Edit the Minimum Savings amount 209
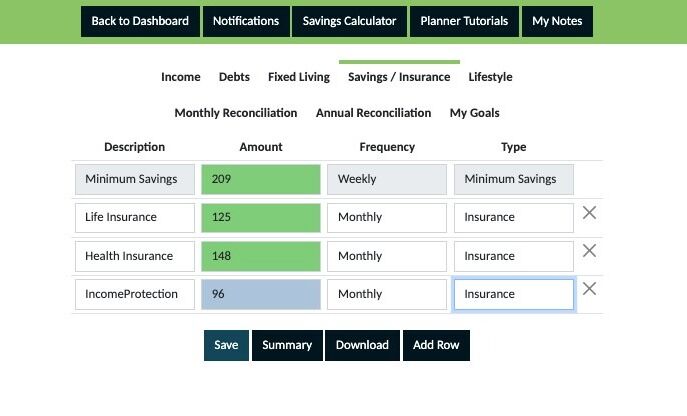Screen dimensions: 687x416 tap(261, 180)
